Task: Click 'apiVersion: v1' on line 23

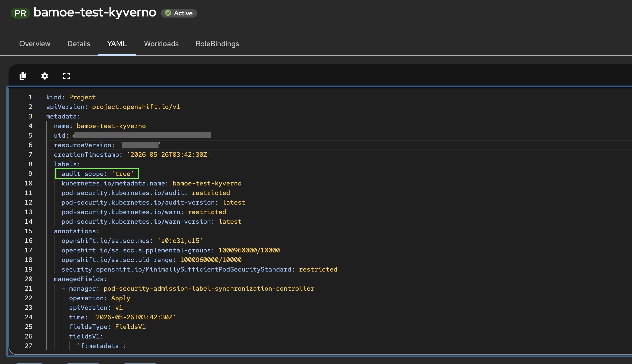Action: pos(96,308)
